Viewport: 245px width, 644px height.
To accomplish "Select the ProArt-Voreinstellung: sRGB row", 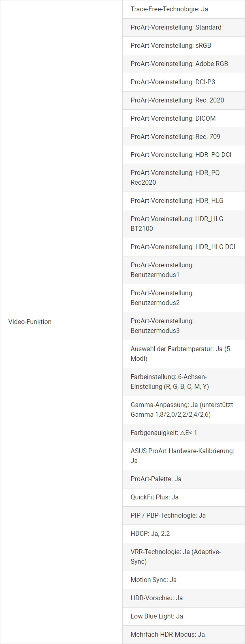I will click(184, 46).
